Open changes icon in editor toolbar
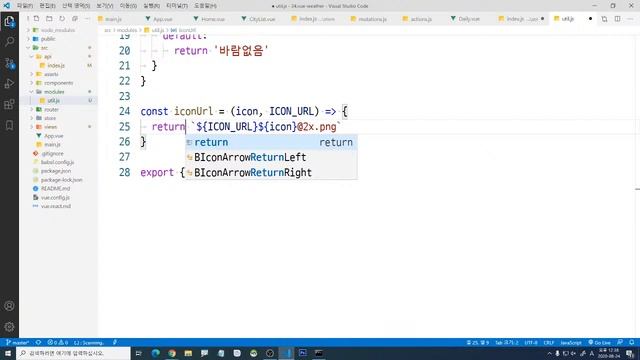This screenshot has height=360, width=640. (604, 19)
